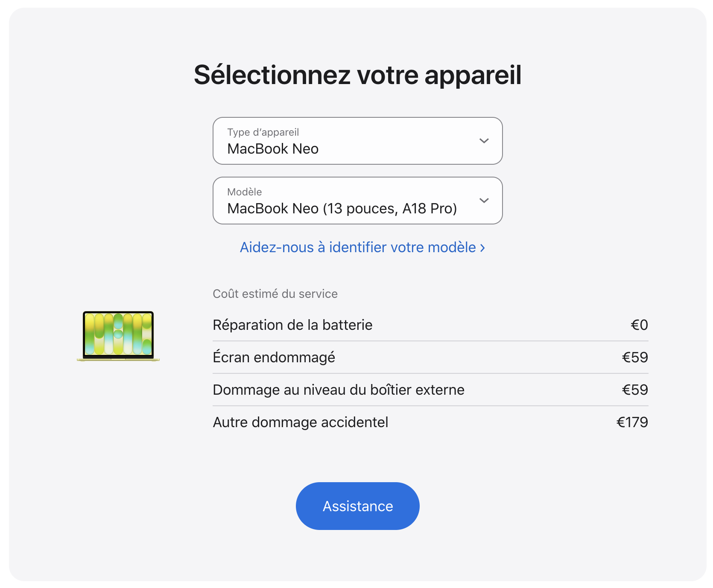Click the 'Type d'appareil' field label
The width and height of the screenshot is (713, 588).
coord(263,132)
